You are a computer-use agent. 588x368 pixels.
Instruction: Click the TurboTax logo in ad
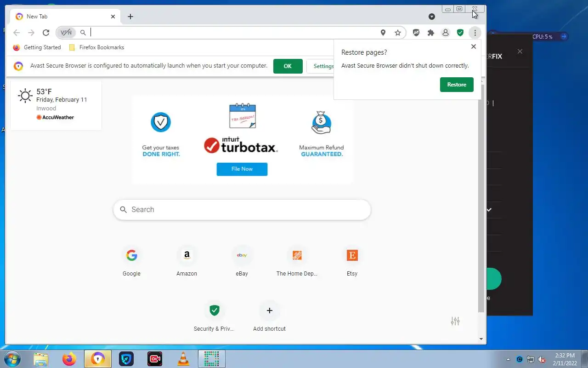point(241,145)
